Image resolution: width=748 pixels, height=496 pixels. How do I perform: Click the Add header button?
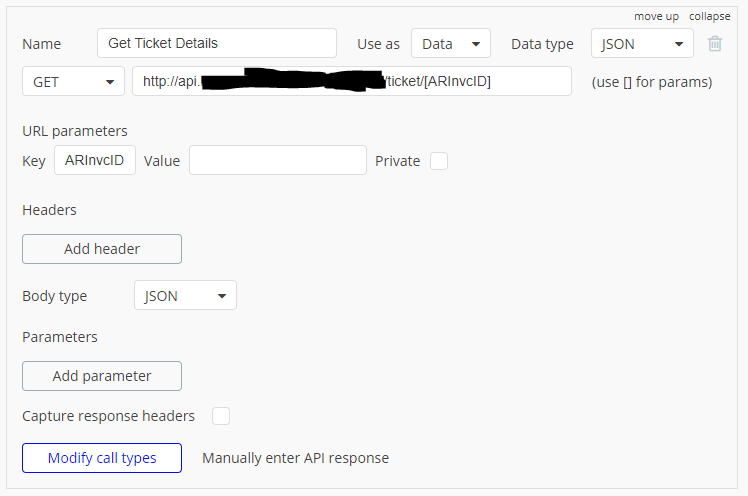pyautogui.click(x=102, y=249)
